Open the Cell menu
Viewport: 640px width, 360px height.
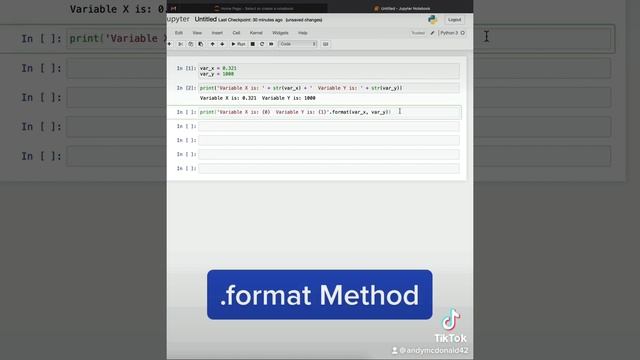(236, 33)
